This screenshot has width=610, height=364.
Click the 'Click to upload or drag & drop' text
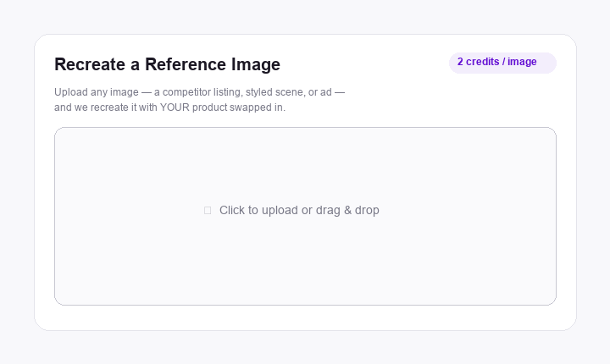click(299, 210)
